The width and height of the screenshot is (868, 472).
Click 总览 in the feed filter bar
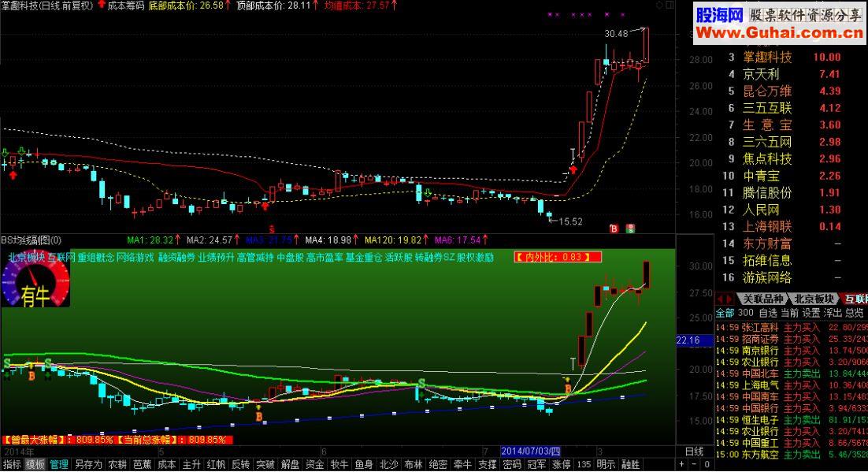click(854, 313)
